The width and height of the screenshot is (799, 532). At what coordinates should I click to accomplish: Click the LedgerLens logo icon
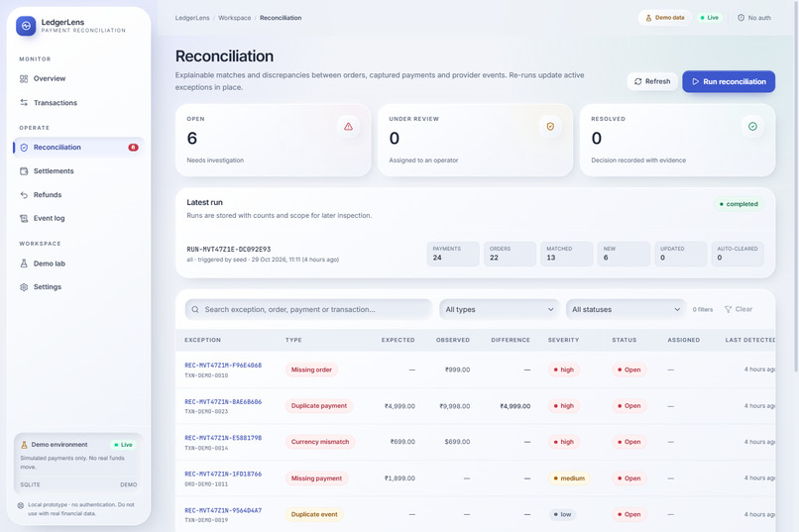[26, 26]
